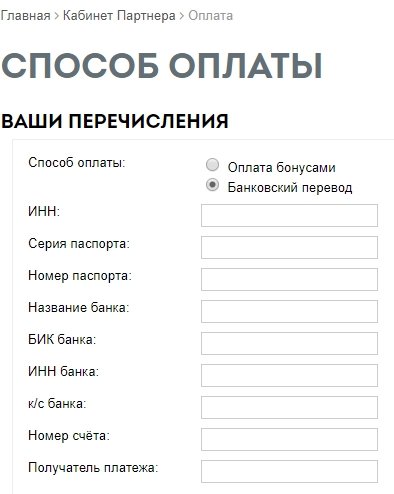Click the к/с банка input field

point(289,407)
